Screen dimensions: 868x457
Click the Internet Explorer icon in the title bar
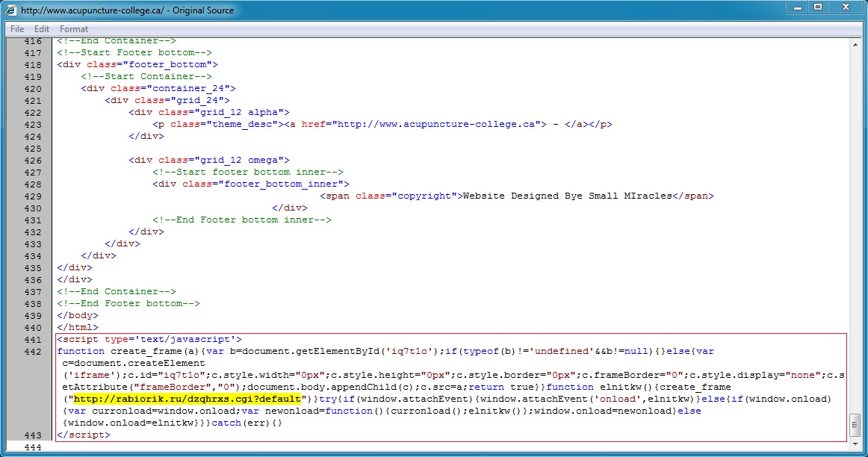tap(10, 10)
